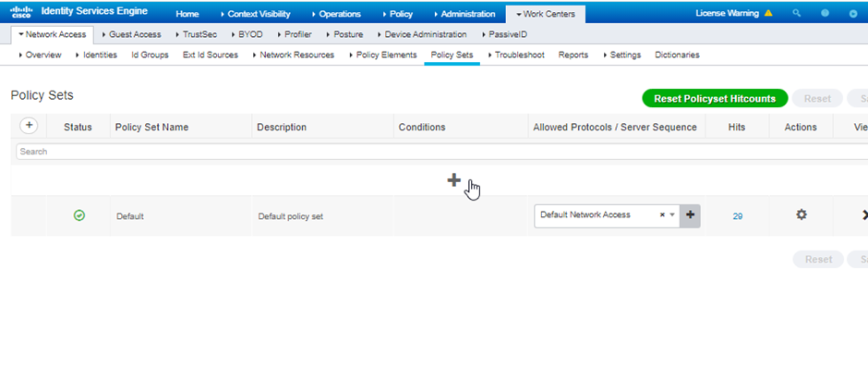Click the Hits column header
868x380 pixels.
(x=737, y=127)
